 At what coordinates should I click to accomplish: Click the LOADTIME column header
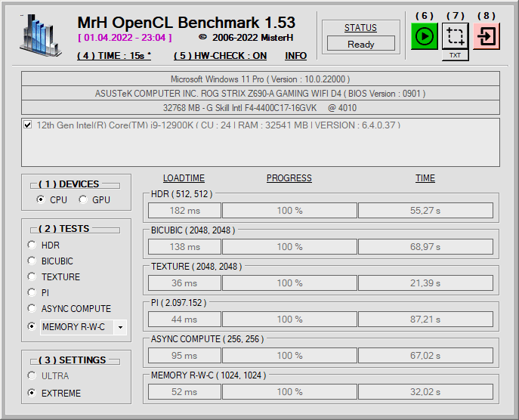coord(184,178)
